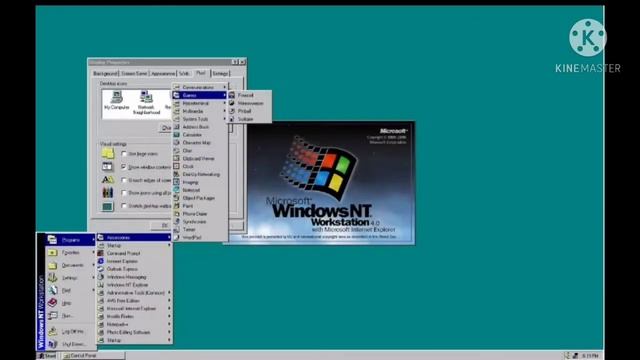Open Synchronize in Accessories menu
The width and height of the screenshot is (640, 360).
[x=200, y=222]
